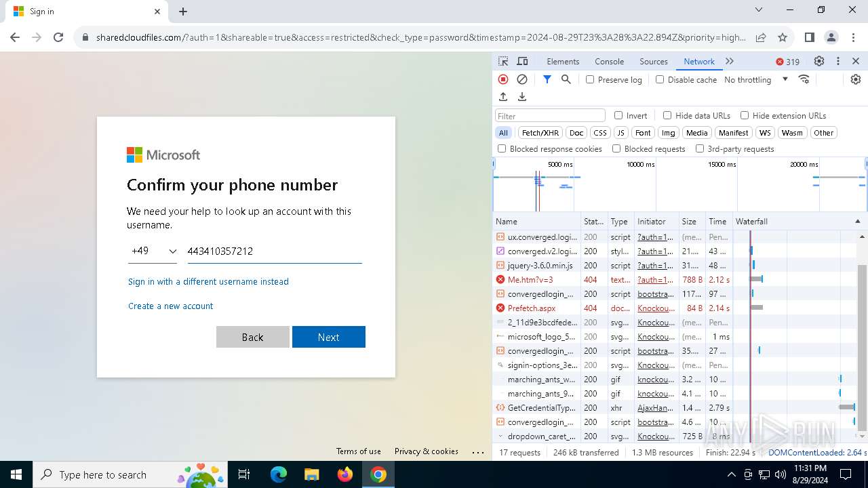
Task: Click the Back button on the sign-in form
Action: (x=253, y=337)
